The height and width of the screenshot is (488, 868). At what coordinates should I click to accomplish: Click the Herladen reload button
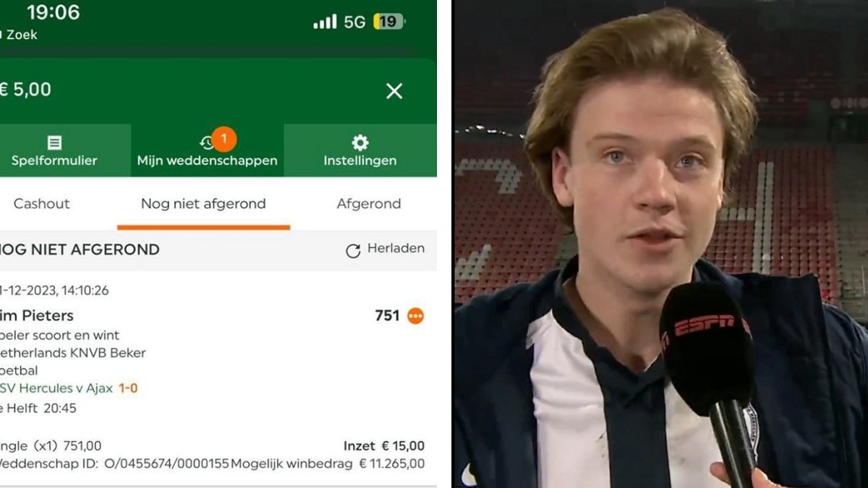click(385, 249)
